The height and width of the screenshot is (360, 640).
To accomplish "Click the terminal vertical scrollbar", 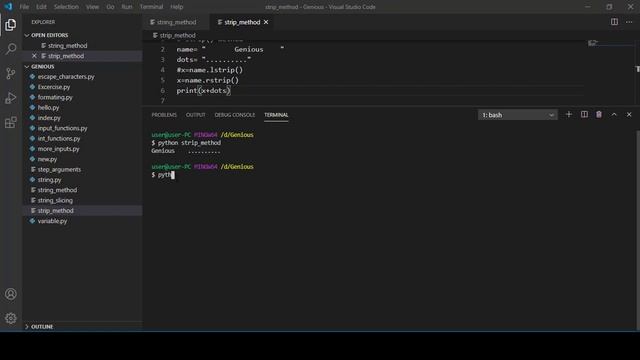I will pyautogui.click(x=638, y=229).
